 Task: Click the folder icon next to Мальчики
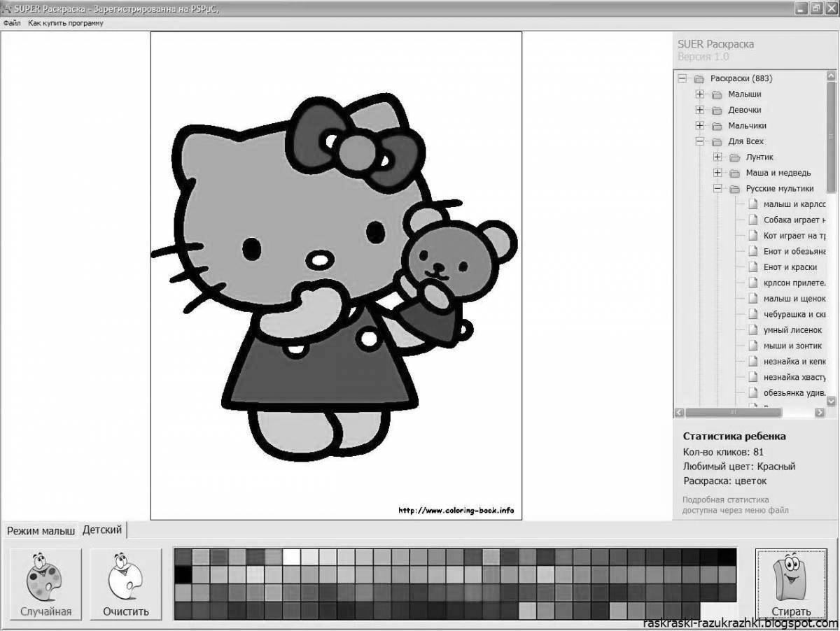[x=717, y=126]
